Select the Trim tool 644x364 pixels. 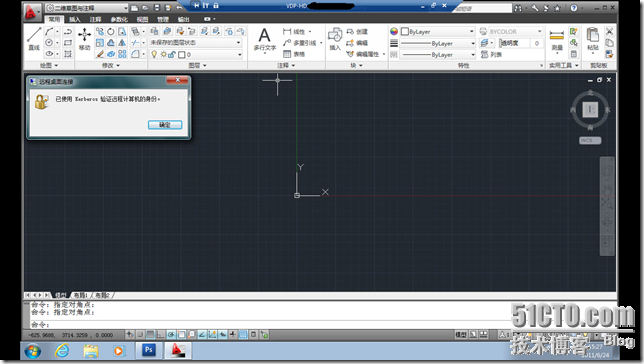click(x=135, y=42)
